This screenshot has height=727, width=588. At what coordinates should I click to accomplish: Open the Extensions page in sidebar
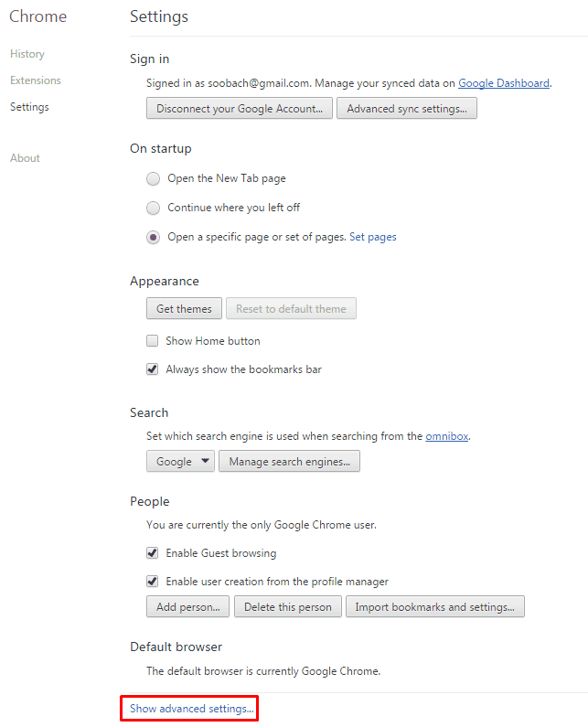point(36,80)
